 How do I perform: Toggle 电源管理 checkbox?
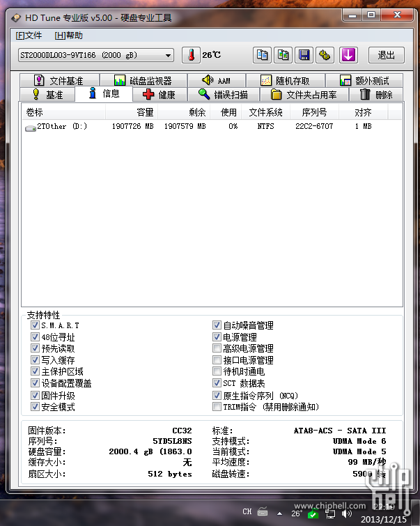tap(217, 337)
